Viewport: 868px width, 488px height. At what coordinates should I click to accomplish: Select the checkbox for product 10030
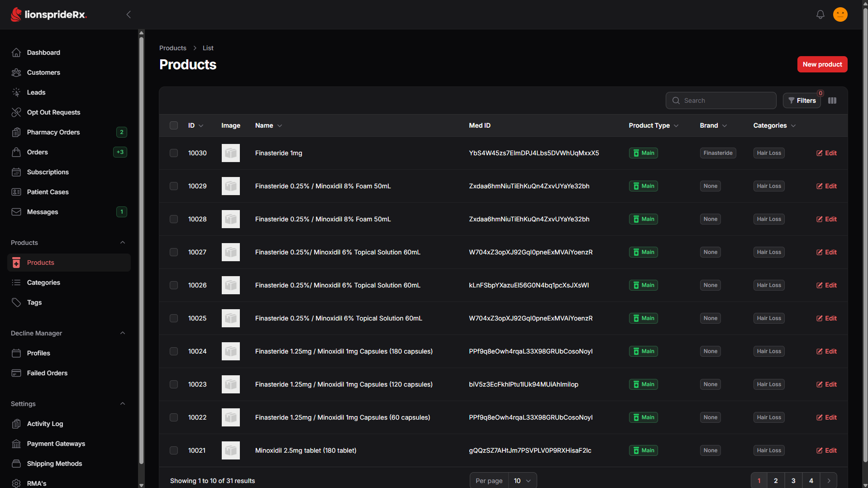pos(174,153)
